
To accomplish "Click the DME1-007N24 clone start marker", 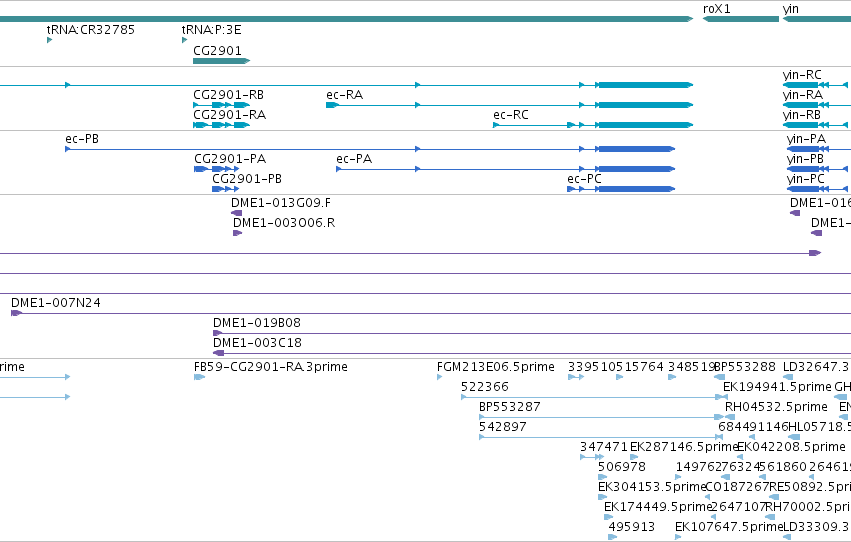I will (16, 313).
